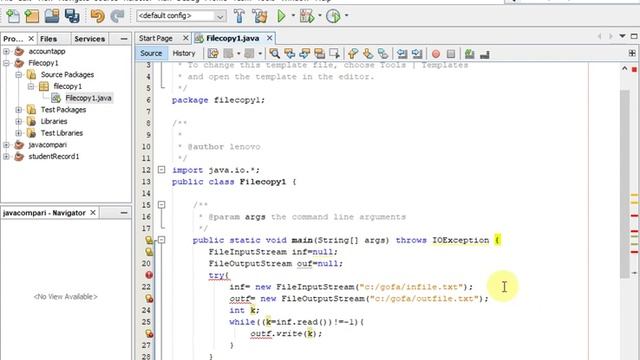This screenshot has width=640, height=360.
Task: Minimize the Projects panel group
Action: coord(124,39)
